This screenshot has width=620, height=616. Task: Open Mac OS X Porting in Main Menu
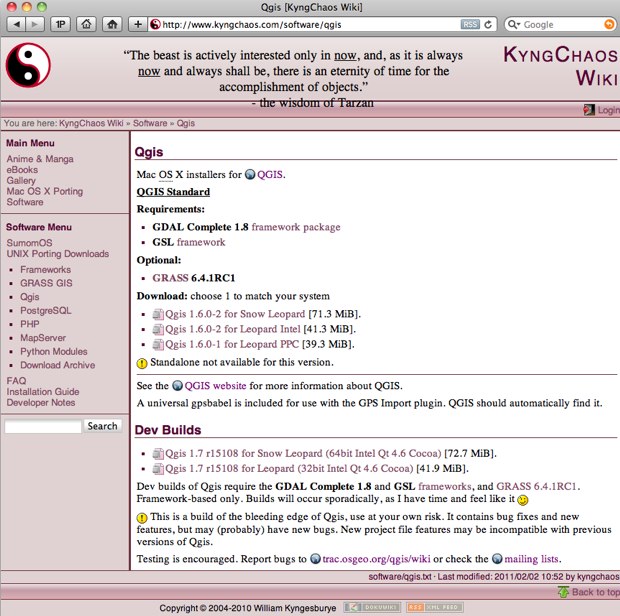45,191
